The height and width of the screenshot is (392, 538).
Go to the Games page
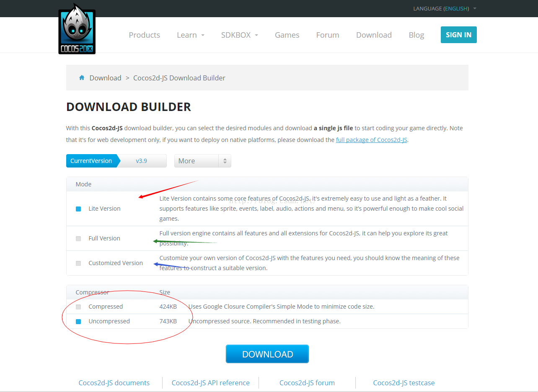tap(287, 35)
